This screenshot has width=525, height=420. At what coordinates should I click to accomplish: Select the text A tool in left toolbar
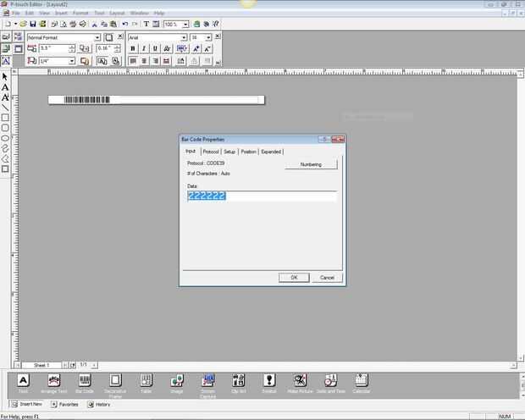point(5,87)
